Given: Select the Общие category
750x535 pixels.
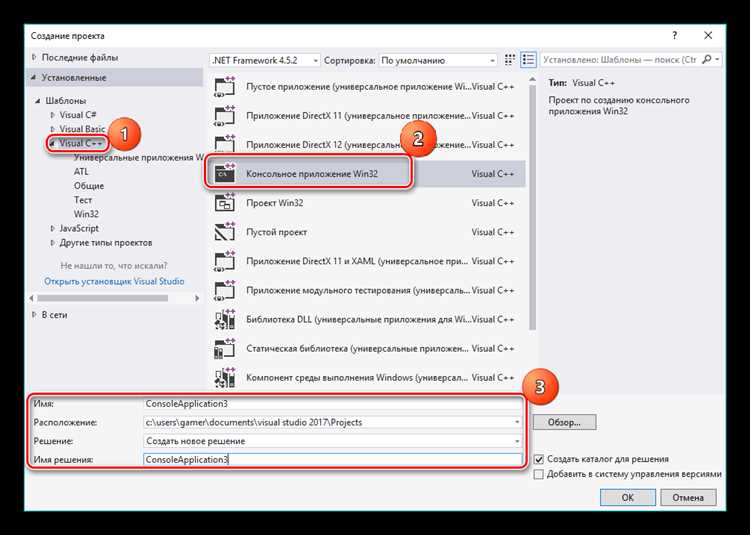Looking at the screenshot, I should pyautogui.click(x=88, y=186).
